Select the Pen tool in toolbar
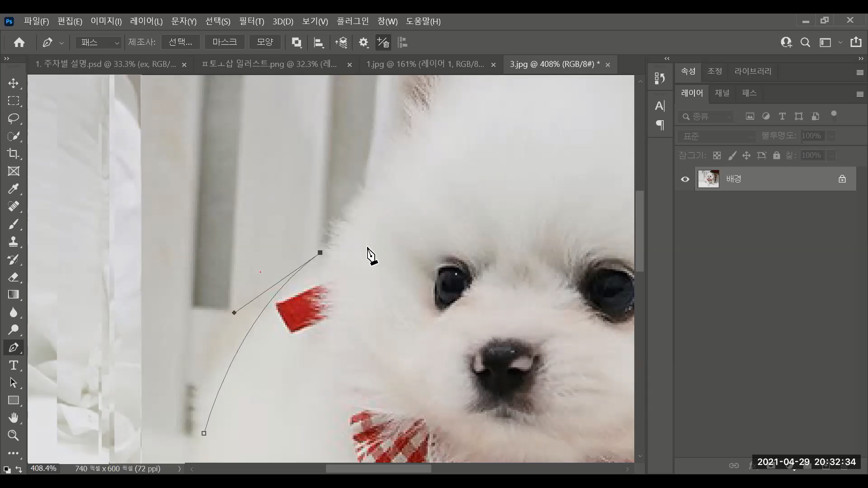This screenshot has width=868, height=488. pos(14,347)
